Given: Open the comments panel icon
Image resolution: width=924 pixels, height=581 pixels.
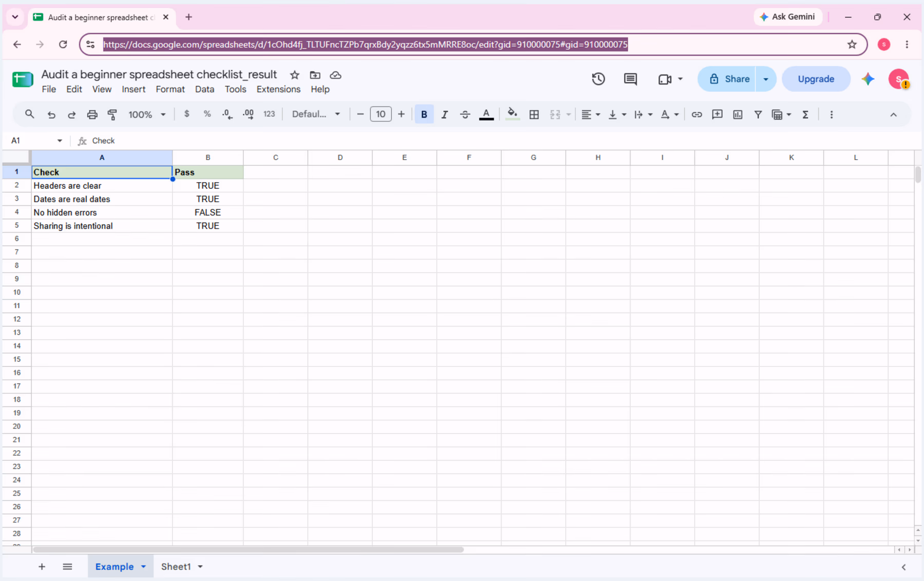Looking at the screenshot, I should 630,79.
